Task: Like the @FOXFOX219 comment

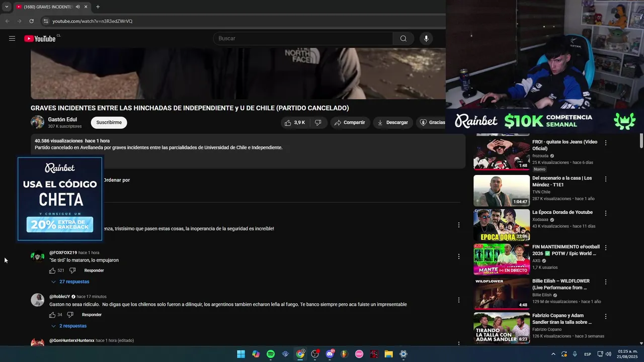Action: pyautogui.click(x=52, y=270)
